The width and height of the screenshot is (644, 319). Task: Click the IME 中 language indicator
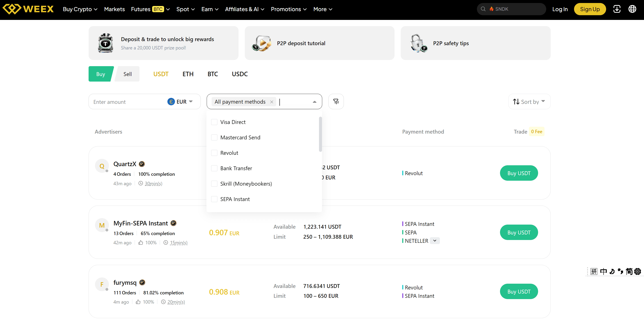point(604,271)
